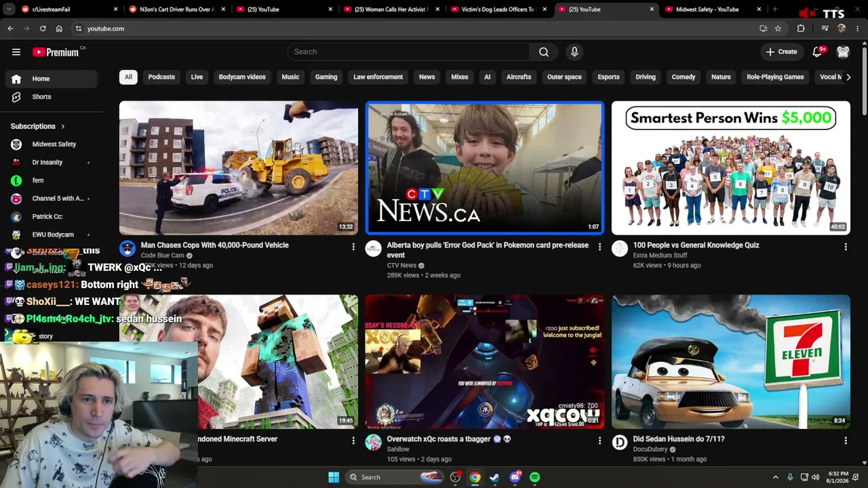Open the YouTube guide hamburger menu
The width and height of the screenshot is (868, 488).
[16, 52]
